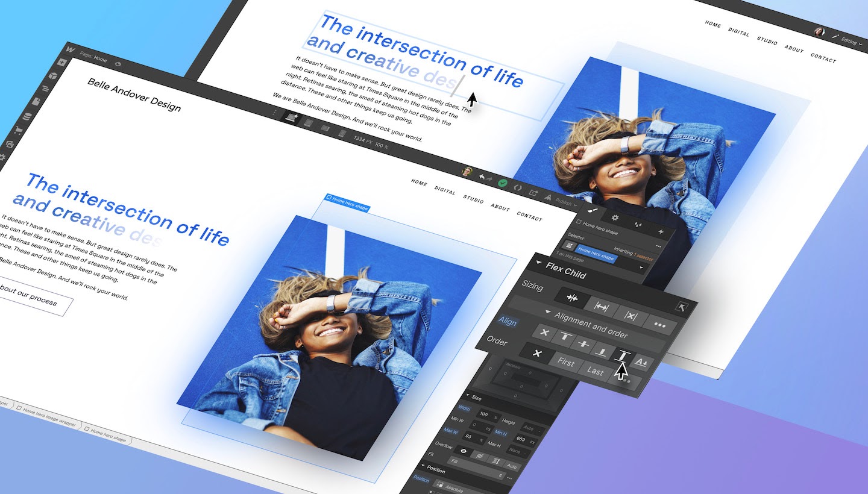Viewport: 868px width, 494px height.
Task: Select the mobile portrait breakpoint icon
Action: coord(342,133)
